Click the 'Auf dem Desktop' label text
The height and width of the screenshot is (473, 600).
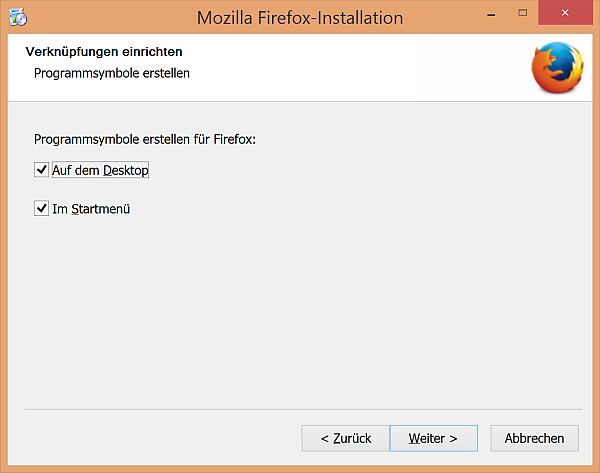tap(100, 170)
